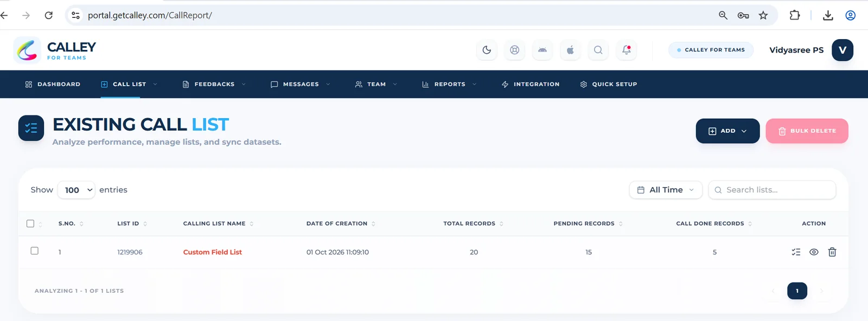
Task: Click the browser address bar URL
Action: (150, 15)
